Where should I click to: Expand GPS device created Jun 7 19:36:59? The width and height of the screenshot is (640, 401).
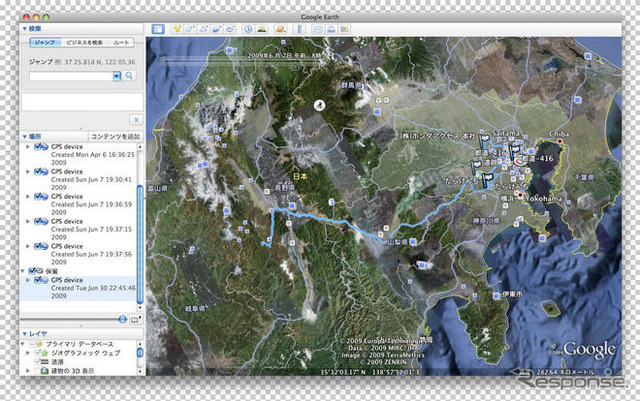(28, 196)
